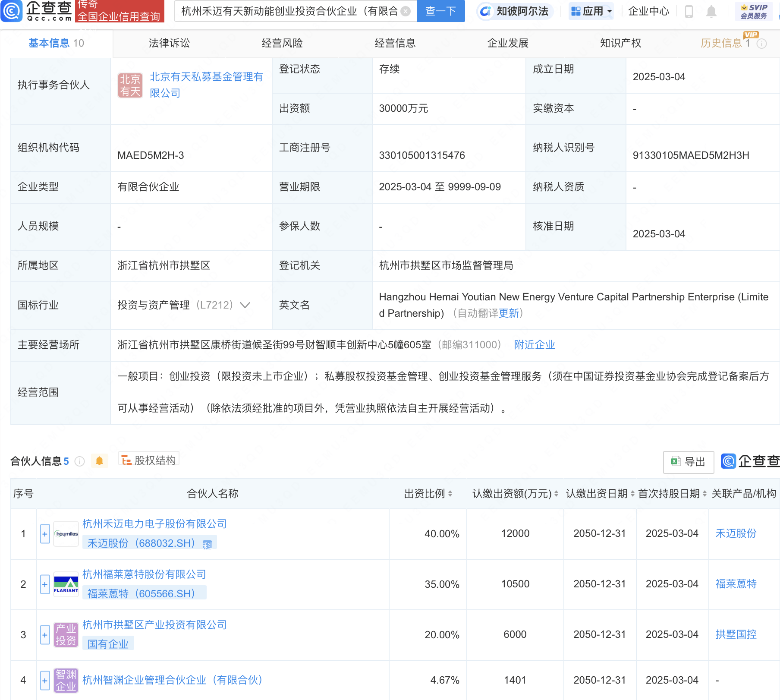Open 杭州市拱墅区产业投资有限公司
The image size is (780, 700).
click(x=154, y=625)
